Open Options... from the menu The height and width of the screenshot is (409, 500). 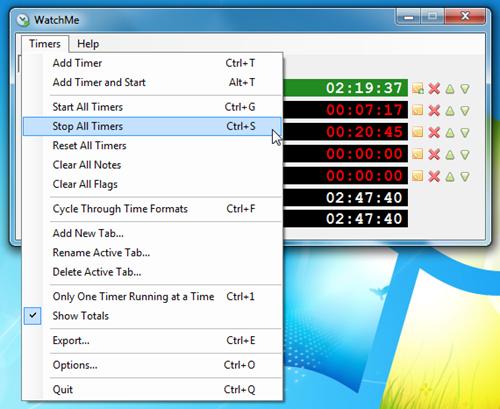coord(153,365)
